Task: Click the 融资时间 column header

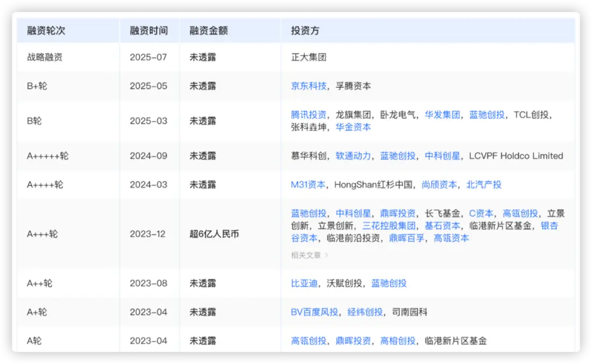Action: [149, 31]
